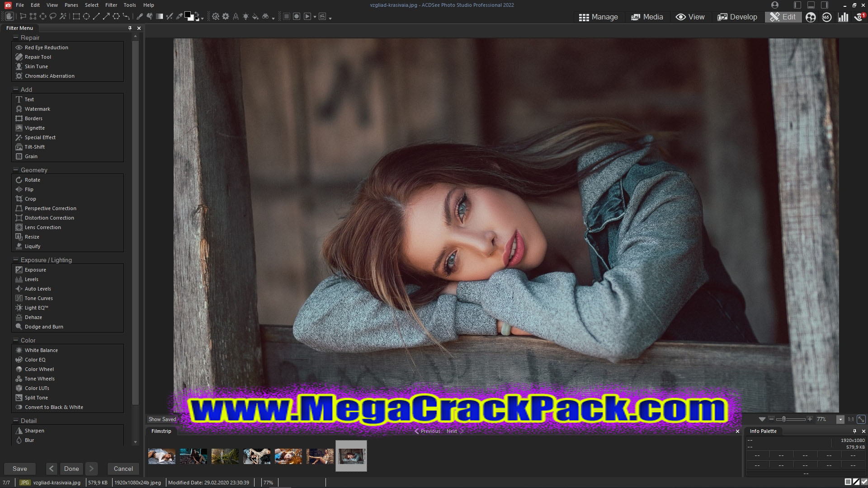Click the Vignette filter option
This screenshot has width=868, height=488.
coord(34,127)
